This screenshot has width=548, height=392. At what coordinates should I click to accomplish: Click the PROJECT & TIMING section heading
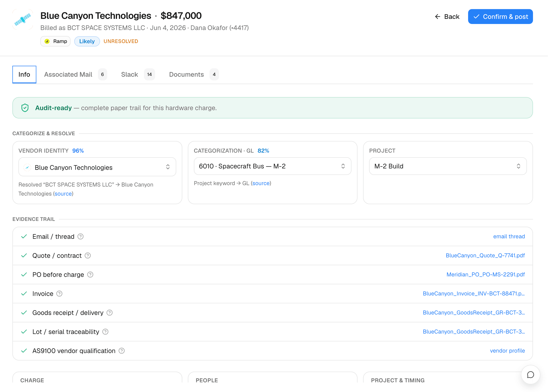coord(398,380)
